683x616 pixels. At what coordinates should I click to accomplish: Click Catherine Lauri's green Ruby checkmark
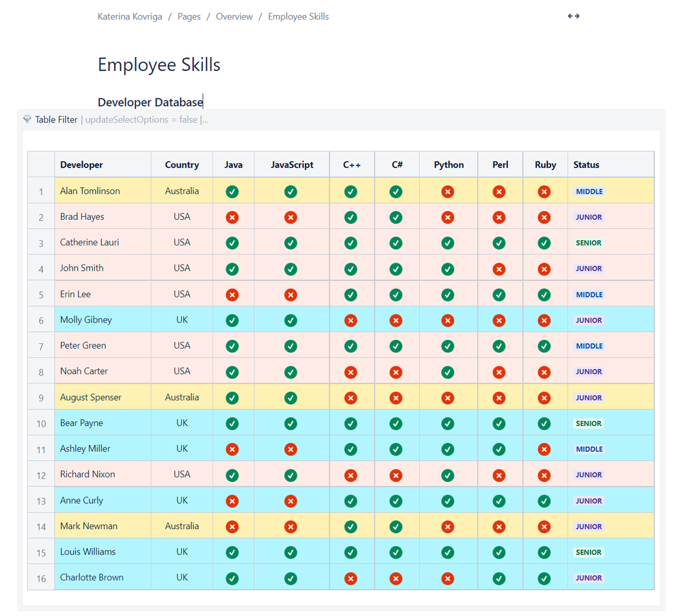(544, 243)
